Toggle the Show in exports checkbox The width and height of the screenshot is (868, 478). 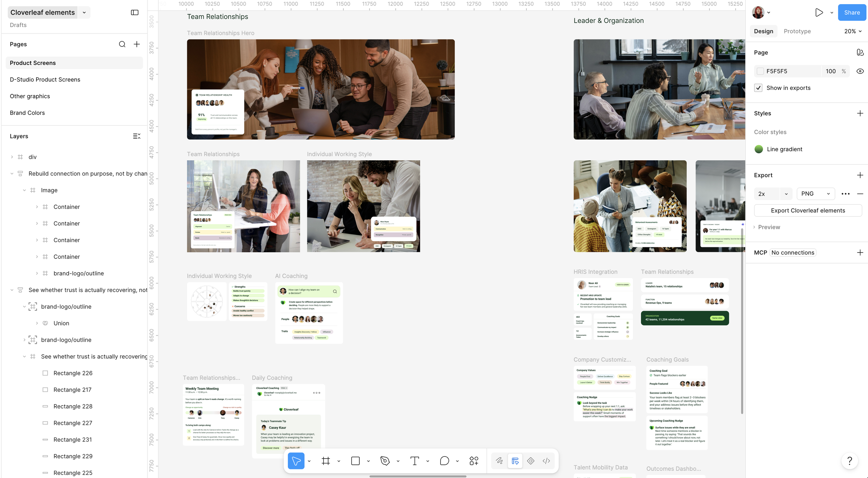click(758, 88)
